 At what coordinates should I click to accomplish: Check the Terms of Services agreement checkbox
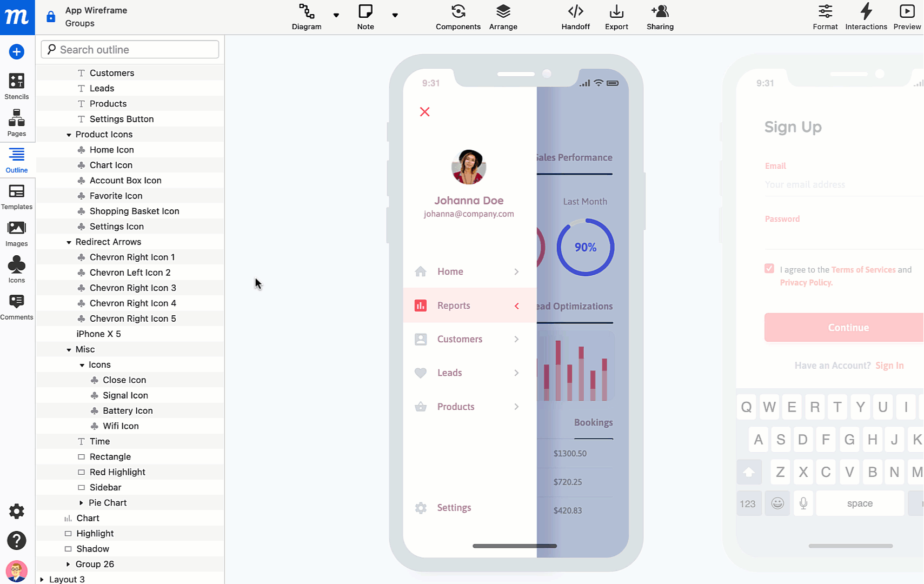pos(769,268)
